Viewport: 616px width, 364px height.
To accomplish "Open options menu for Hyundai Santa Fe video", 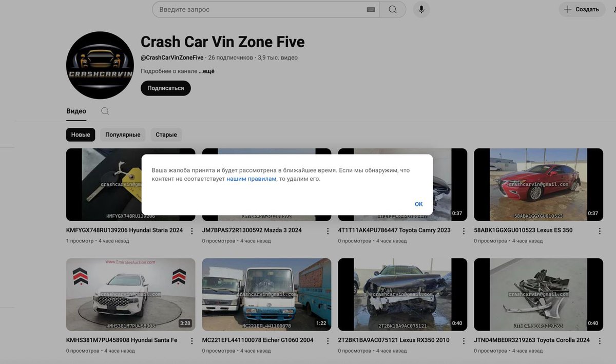I will point(192,341).
